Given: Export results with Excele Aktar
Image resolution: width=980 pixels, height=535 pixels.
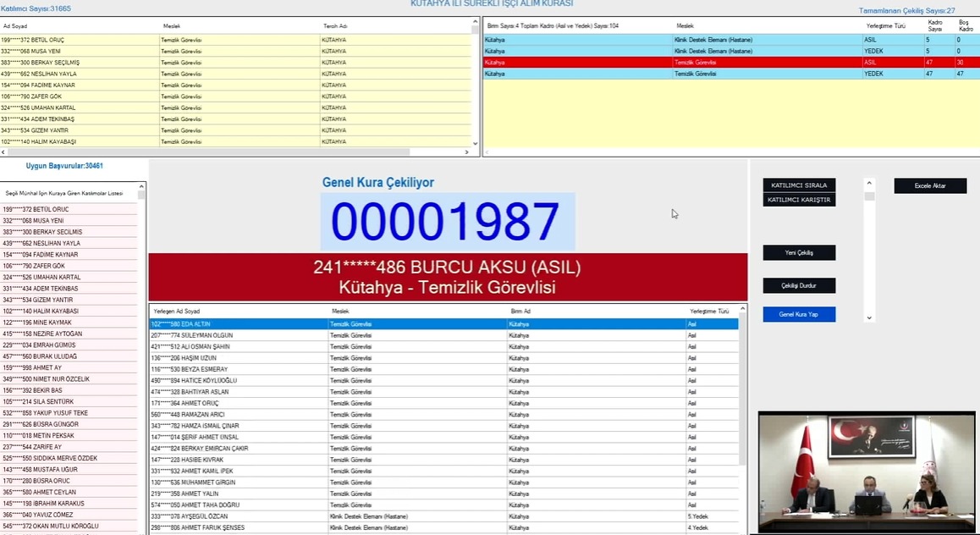Looking at the screenshot, I should pyautogui.click(x=930, y=186).
